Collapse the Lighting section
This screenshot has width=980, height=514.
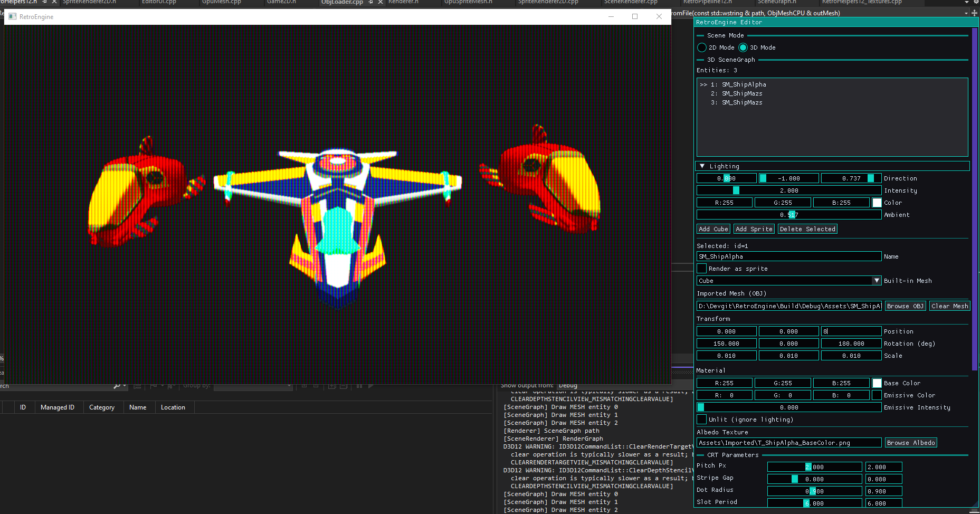click(702, 166)
